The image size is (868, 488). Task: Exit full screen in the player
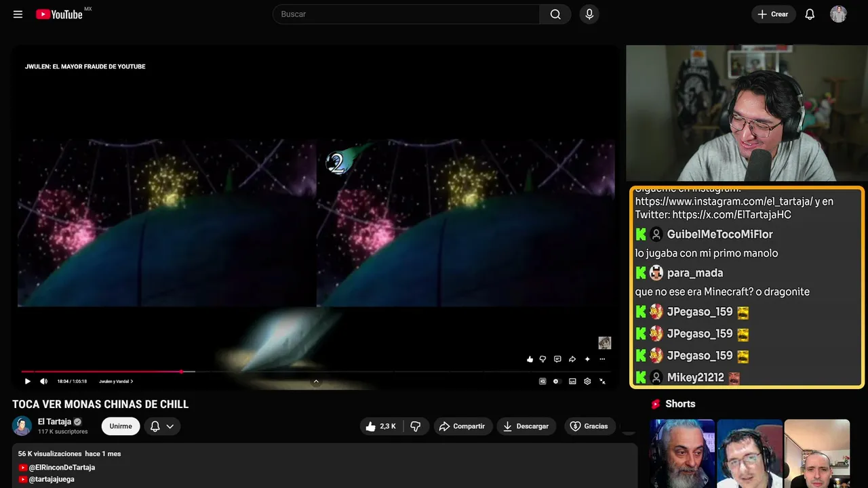pyautogui.click(x=603, y=382)
